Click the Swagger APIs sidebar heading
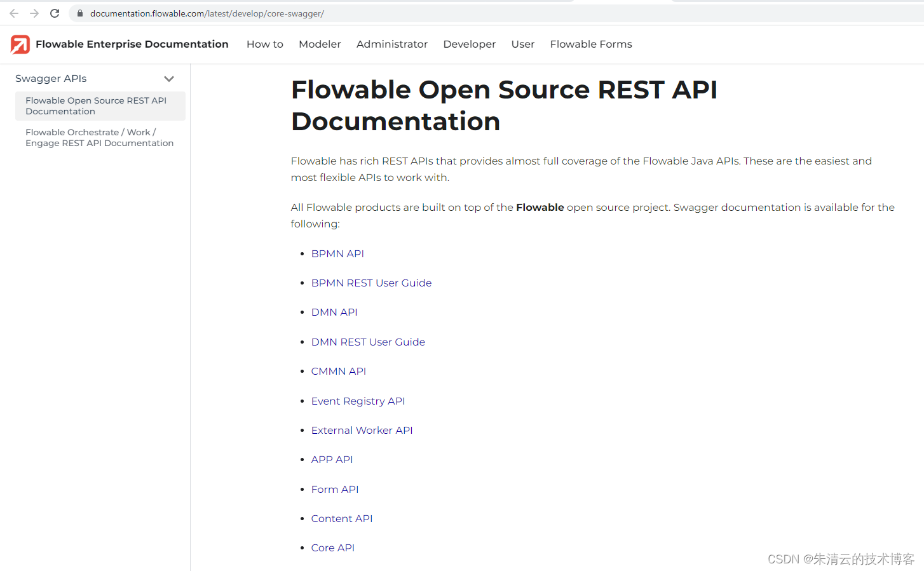Viewport: 924px width, 571px height. tap(51, 79)
